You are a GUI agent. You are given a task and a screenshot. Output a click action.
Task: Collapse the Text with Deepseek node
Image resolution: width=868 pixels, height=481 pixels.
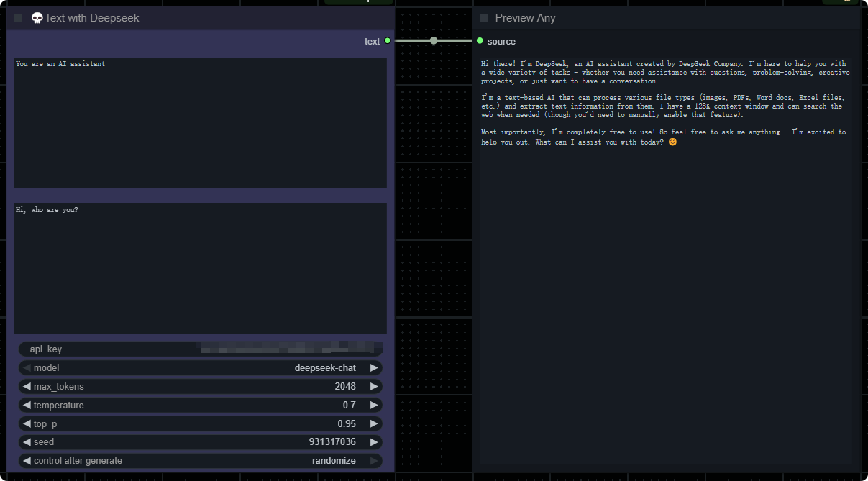(18, 18)
